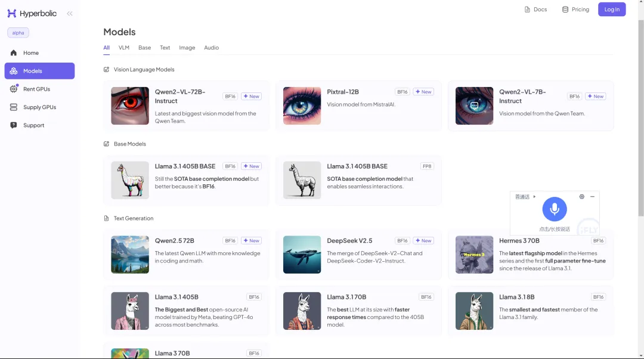Screen dimensions: 644x359
Task: Click the blue microphone voice input button
Action: point(555,209)
